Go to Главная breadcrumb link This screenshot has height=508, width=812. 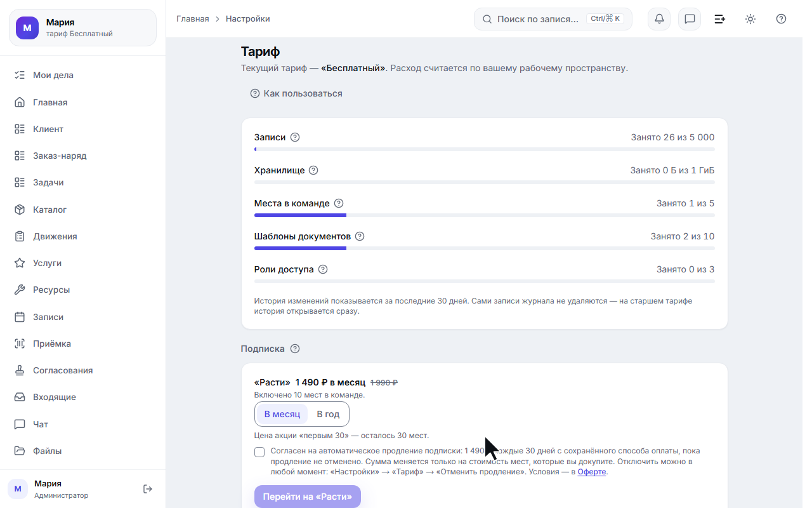pos(193,19)
